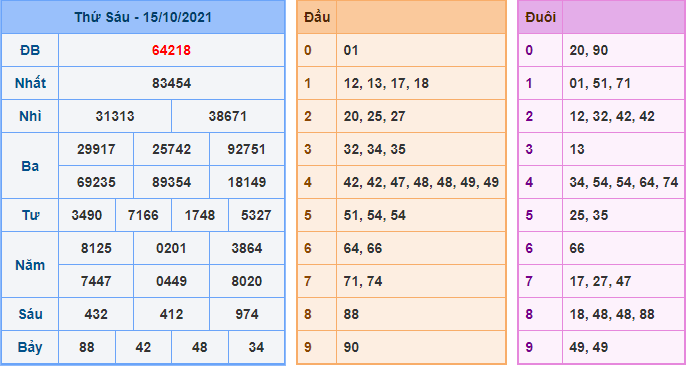Click the '88' value in the Đầu table
Viewport: 686px width, 366px height.
pos(351,314)
